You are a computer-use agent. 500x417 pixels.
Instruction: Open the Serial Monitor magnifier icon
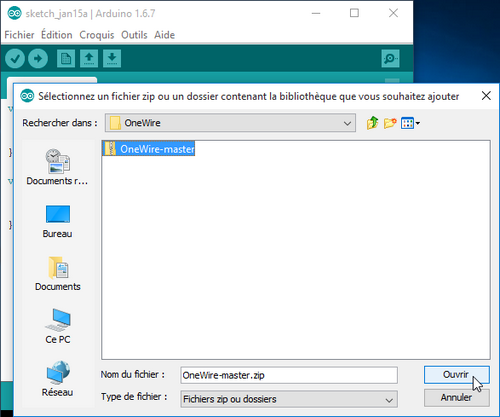pyautogui.click(x=390, y=59)
